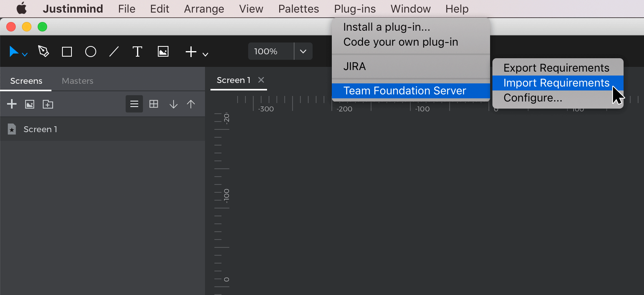Switch to the Masters tab
644x295 pixels.
pos(78,81)
